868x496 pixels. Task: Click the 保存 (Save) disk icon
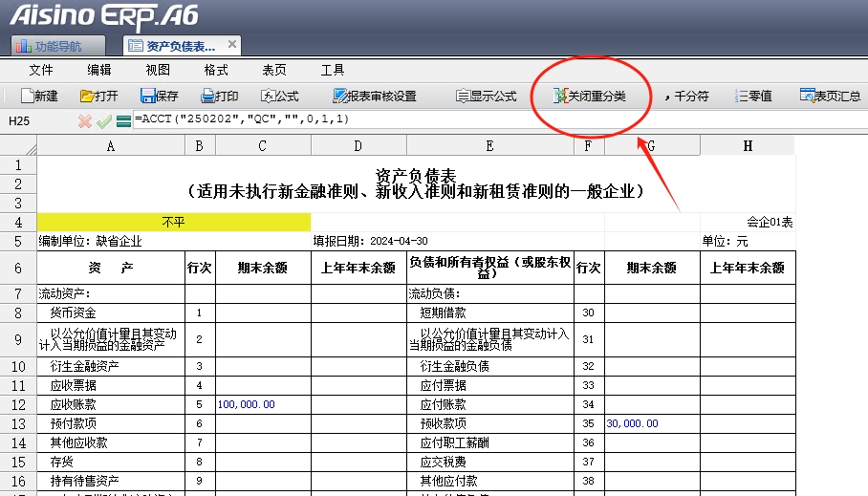147,97
